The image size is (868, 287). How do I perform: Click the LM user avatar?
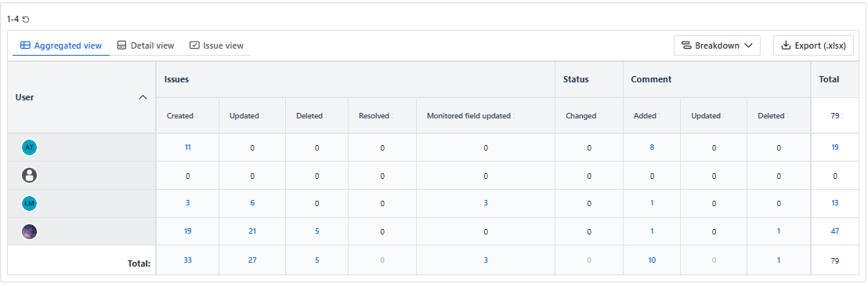point(29,203)
